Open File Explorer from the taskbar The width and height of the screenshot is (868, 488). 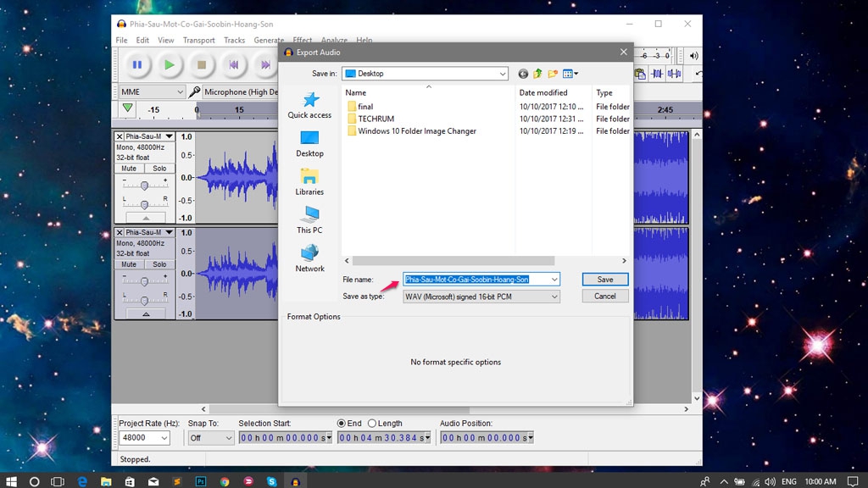106,481
